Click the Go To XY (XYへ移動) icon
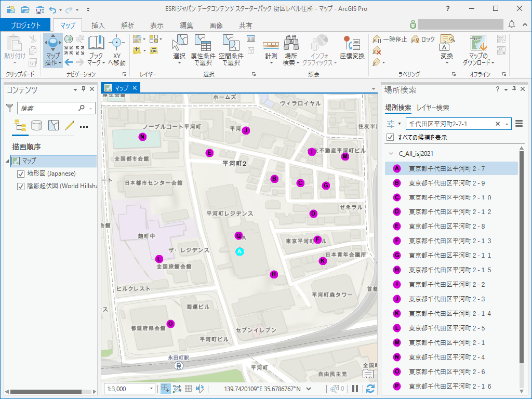The image size is (532, 399). click(116, 44)
